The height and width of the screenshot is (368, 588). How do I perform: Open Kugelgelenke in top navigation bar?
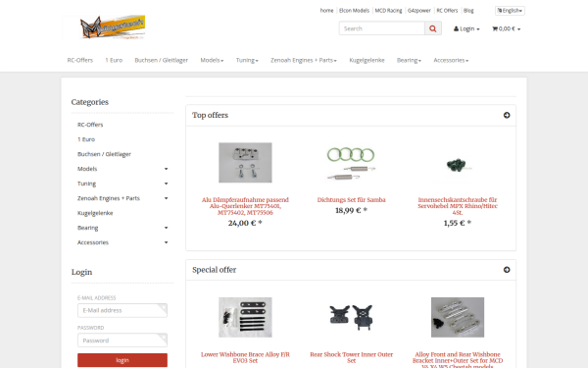(x=367, y=60)
